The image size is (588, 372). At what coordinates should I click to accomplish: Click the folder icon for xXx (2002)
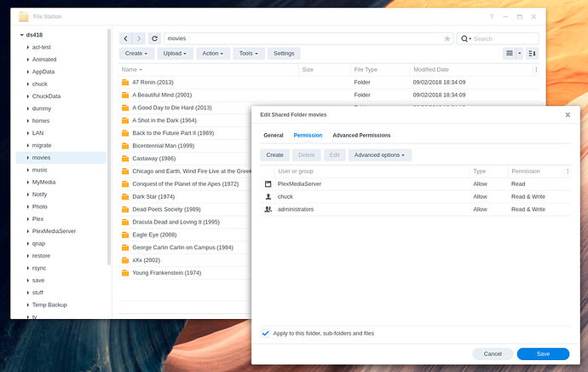[125, 260]
